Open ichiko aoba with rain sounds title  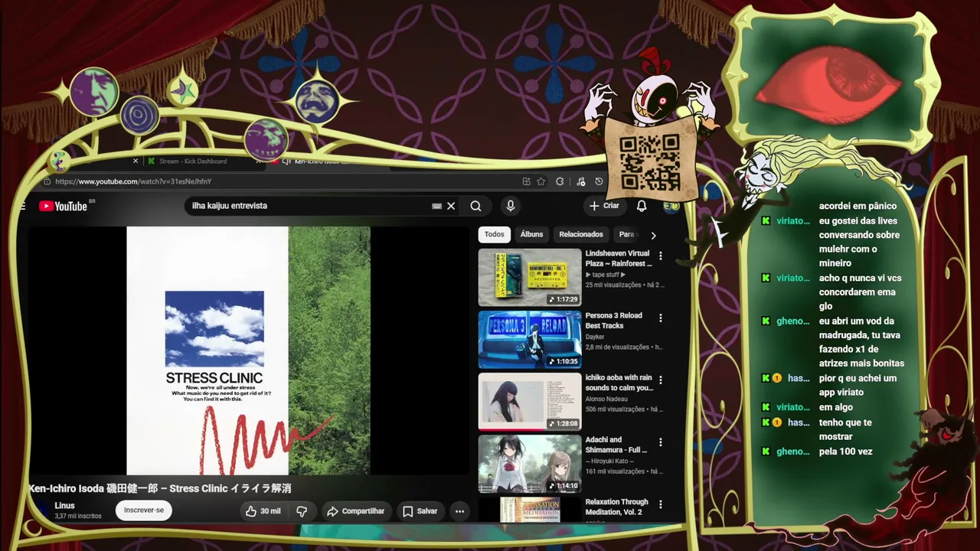619,383
